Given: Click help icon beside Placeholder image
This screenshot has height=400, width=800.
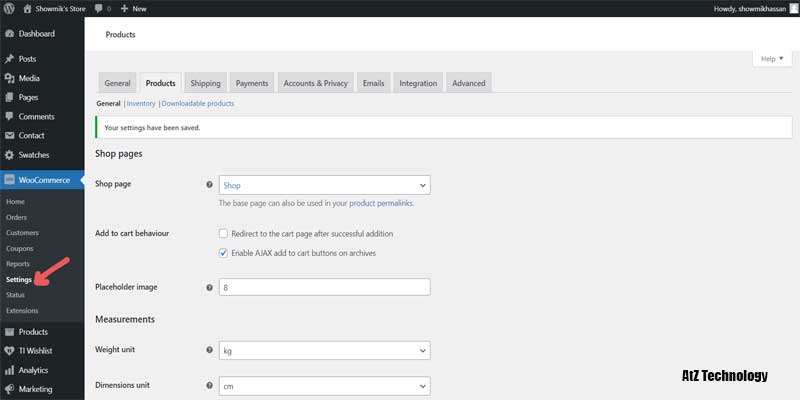Looking at the screenshot, I should [x=209, y=287].
